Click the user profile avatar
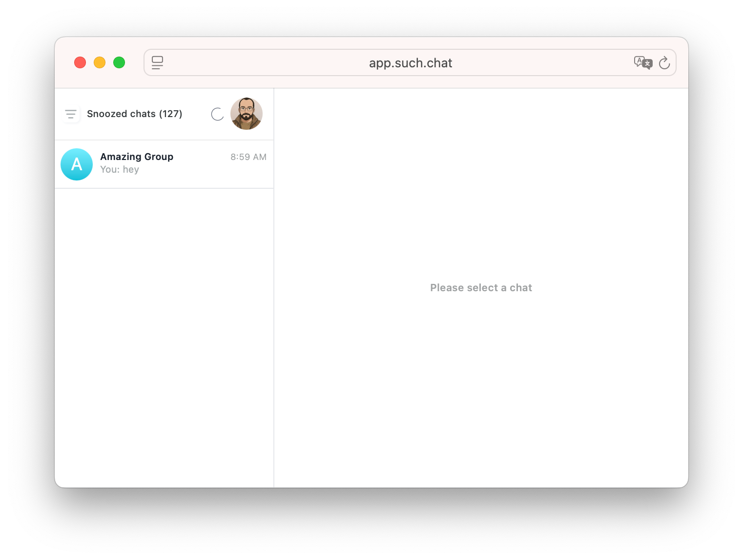 click(x=247, y=114)
